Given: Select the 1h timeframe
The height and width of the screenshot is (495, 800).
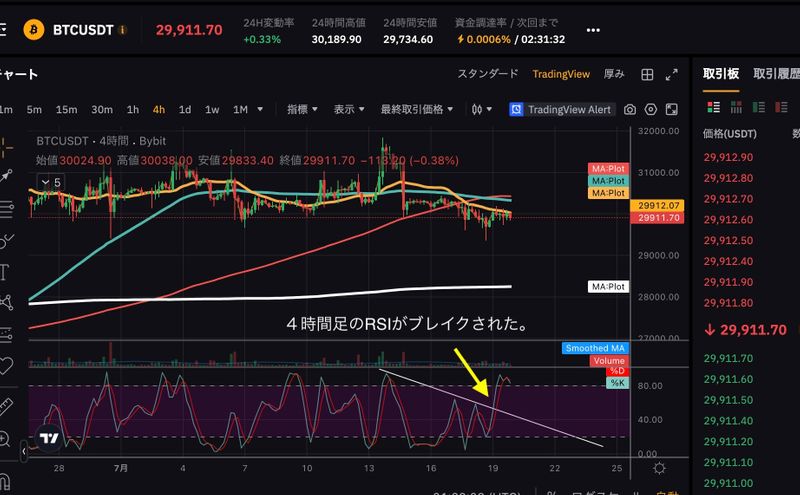Looking at the screenshot, I should (x=133, y=109).
